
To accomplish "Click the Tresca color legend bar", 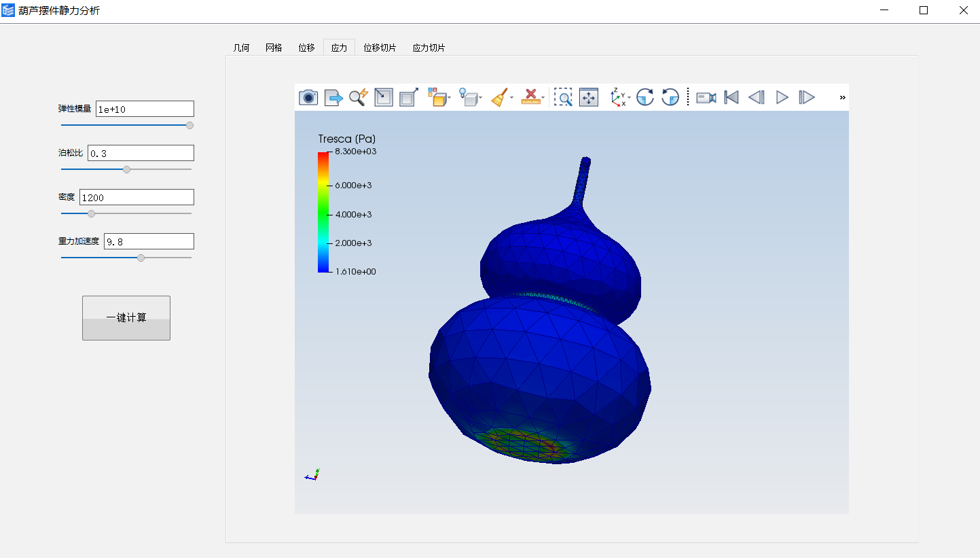I will click(323, 212).
